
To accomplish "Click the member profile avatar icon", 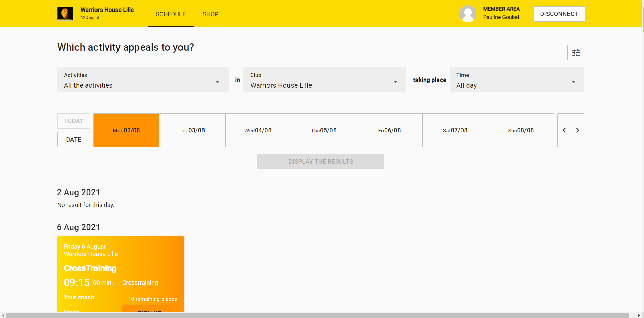I will pyautogui.click(x=468, y=14).
